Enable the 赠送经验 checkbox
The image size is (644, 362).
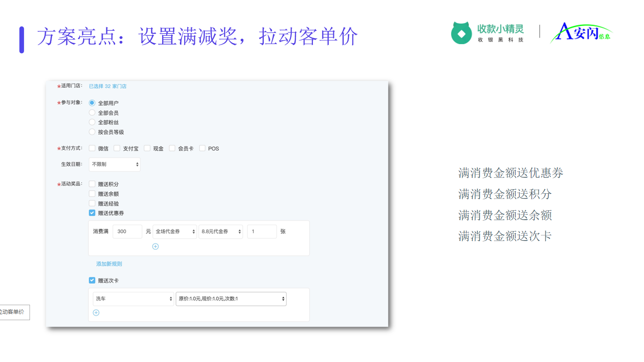point(92,203)
